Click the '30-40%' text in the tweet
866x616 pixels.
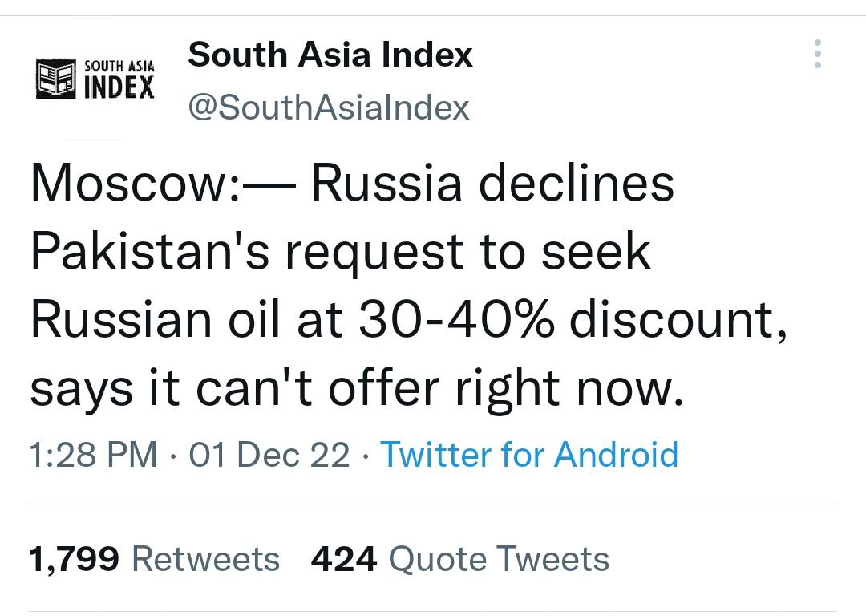tap(456, 320)
